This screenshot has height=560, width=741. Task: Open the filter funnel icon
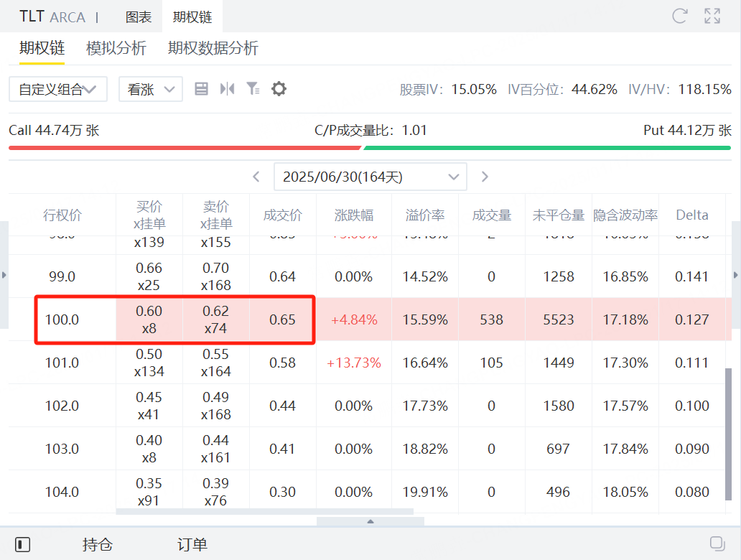253,89
